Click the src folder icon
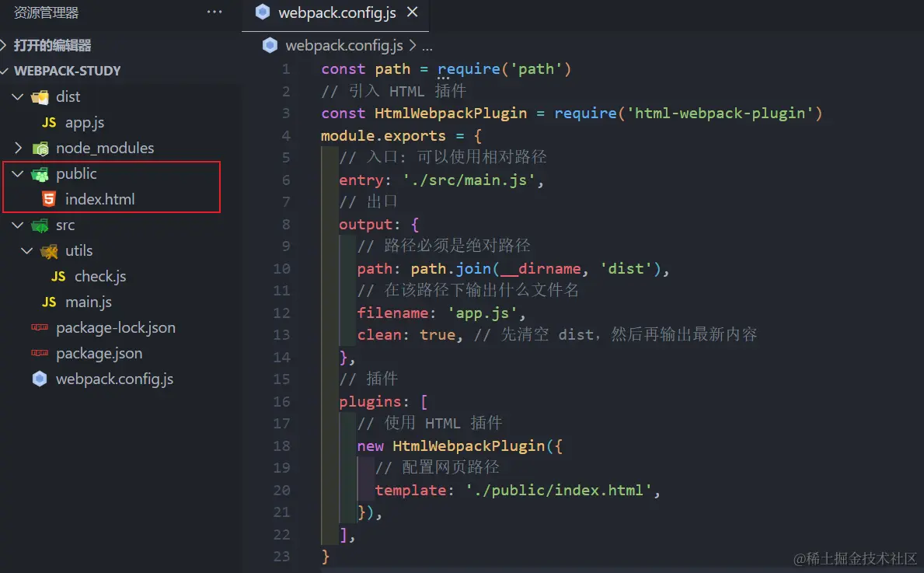The width and height of the screenshot is (924, 573). click(x=40, y=225)
